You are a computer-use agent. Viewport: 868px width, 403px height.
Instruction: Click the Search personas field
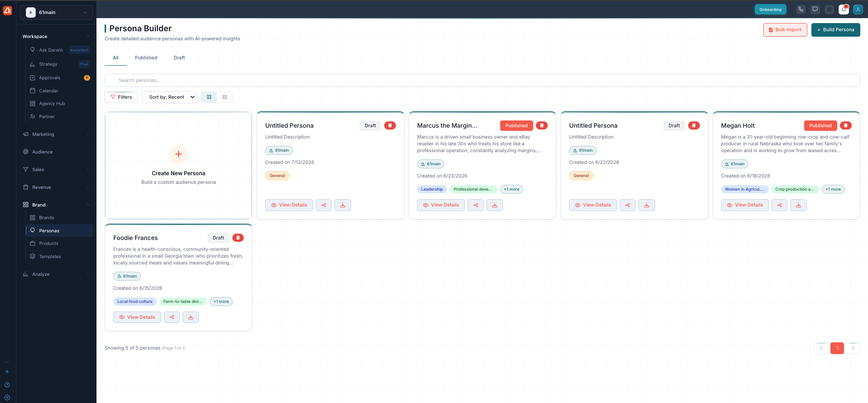pos(482,80)
